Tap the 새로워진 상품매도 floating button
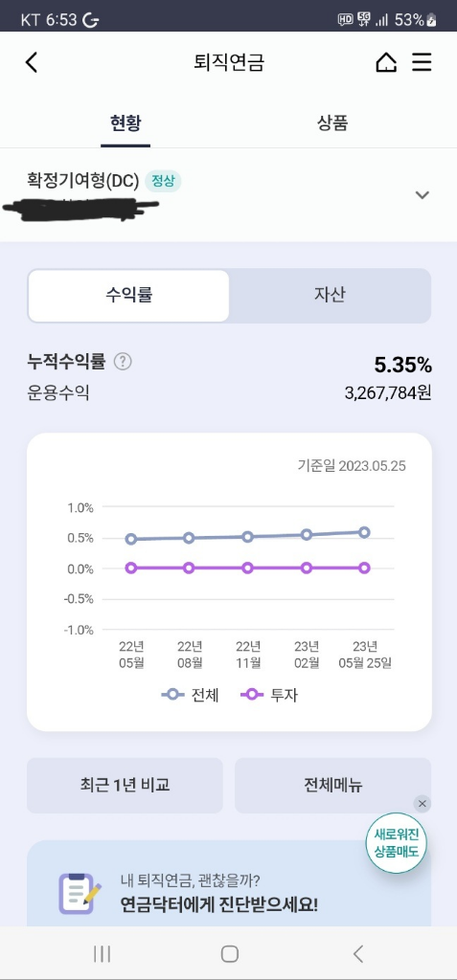 coord(396,843)
